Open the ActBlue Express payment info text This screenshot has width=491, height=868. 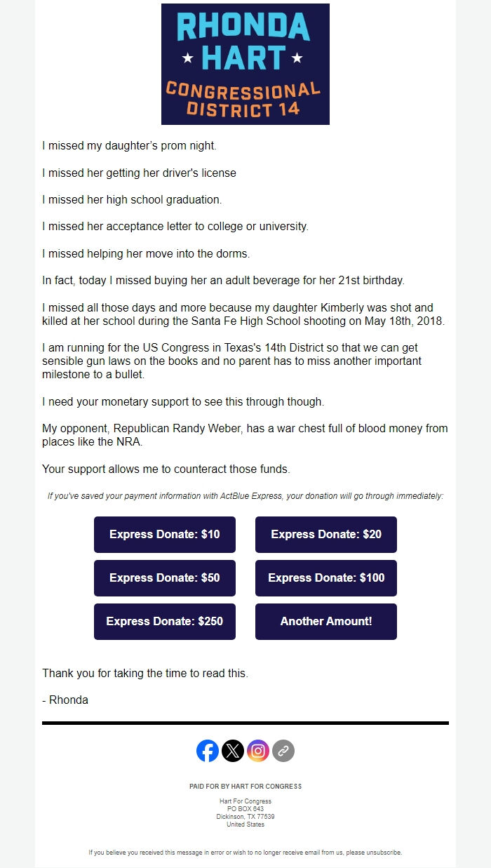[245, 496]
